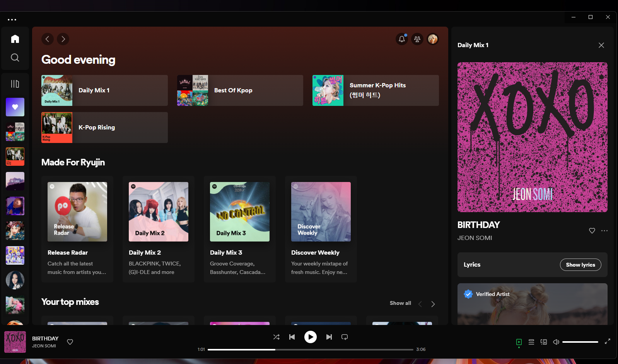Open Daily Mix 1 shortcut tile

[x=104, y=90]
